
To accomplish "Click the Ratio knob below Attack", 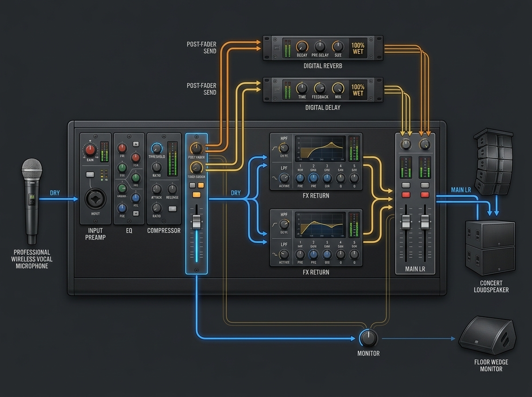I will pyautogui.click(x=156, y=207).
